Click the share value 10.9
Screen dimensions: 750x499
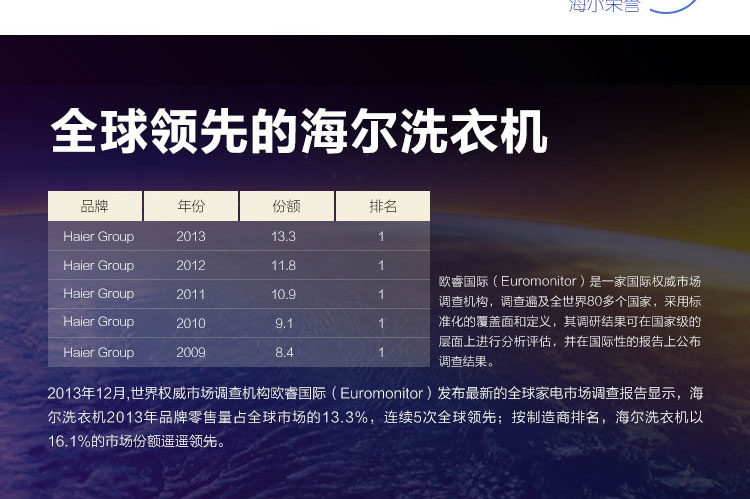[x=284, y=294]
